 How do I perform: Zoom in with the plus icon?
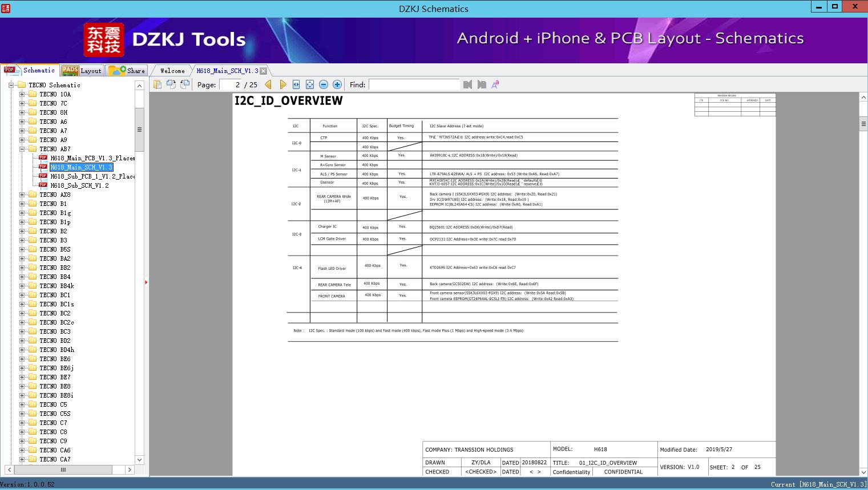[337, 84]
